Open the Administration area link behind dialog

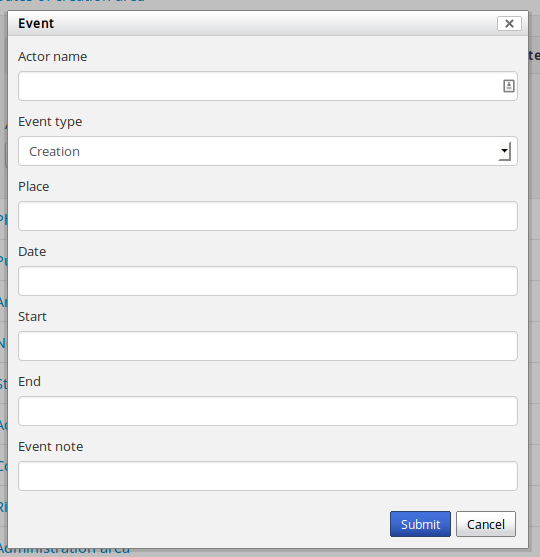tap(65, 551)
